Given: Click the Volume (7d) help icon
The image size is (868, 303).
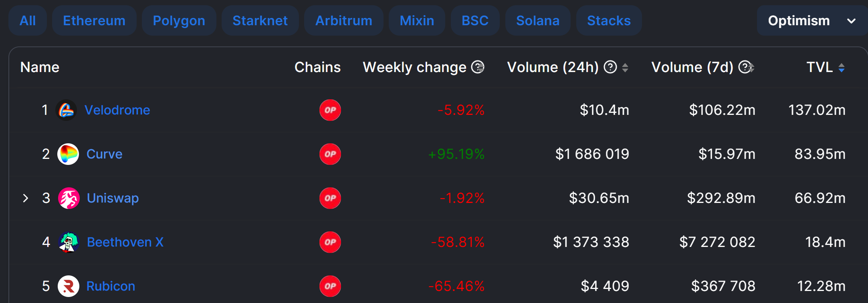Looking at the screenshot, I should pyautogui.click(x=745, y=67).
